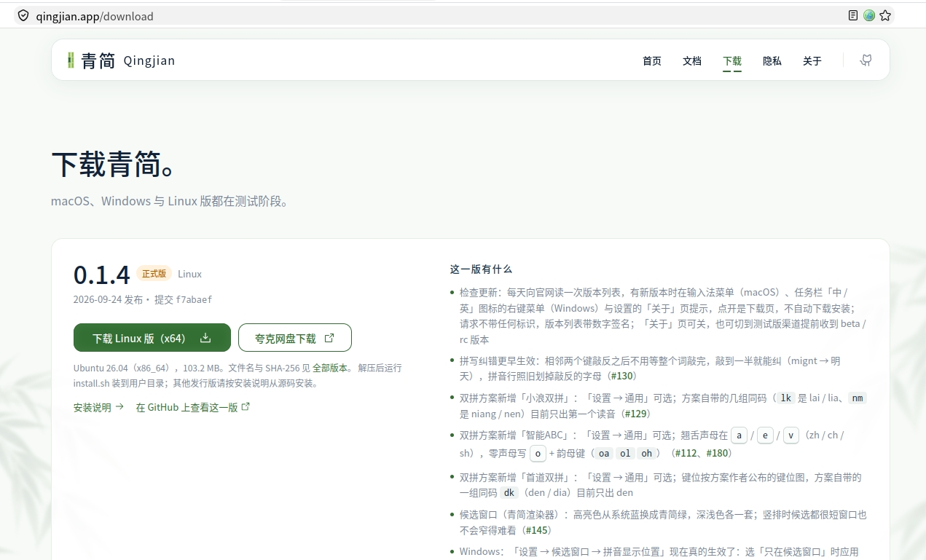Click the version number 0.1.4
926x560 pixels.
[x=102, y=275]
